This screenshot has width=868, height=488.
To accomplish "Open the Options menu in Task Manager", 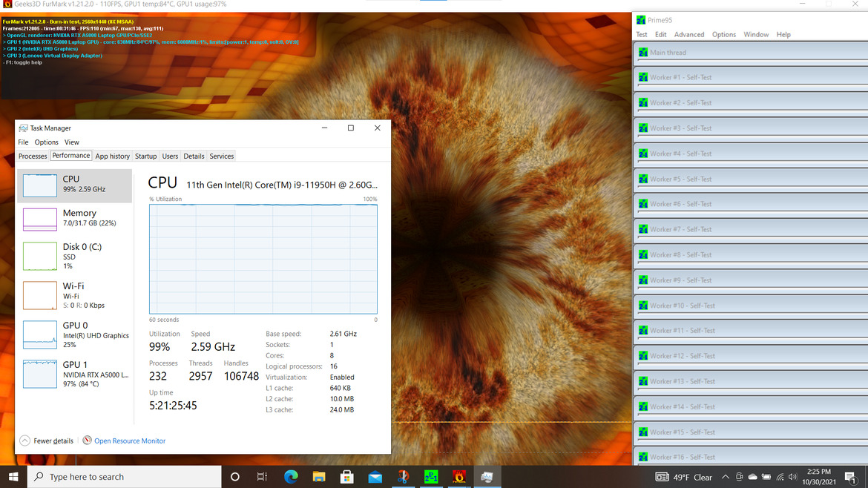I will point(47,142).
